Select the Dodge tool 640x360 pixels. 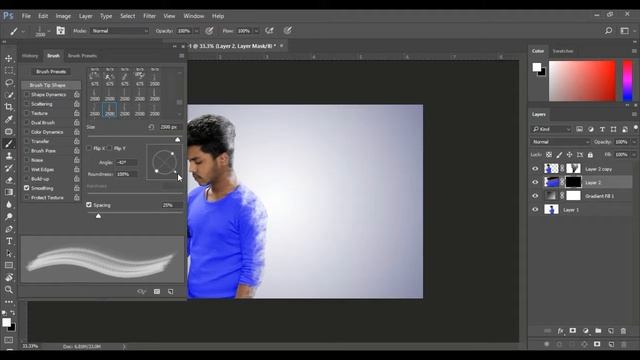coord(9,217)
